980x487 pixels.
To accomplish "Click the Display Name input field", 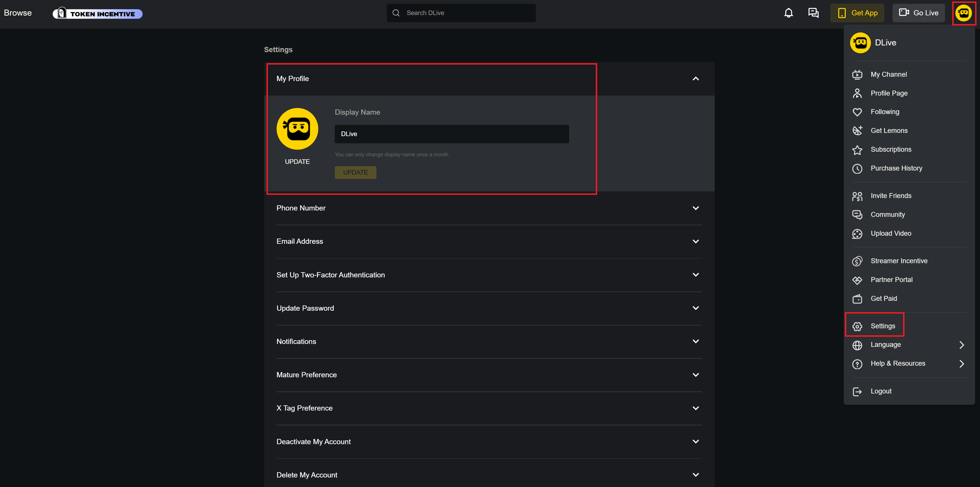I will click(451, 134).
